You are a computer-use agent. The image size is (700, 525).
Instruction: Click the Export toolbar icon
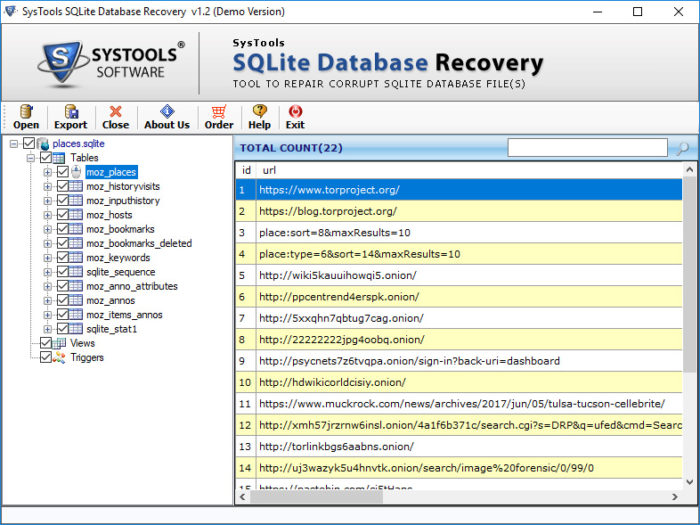(x=71, y=111)
